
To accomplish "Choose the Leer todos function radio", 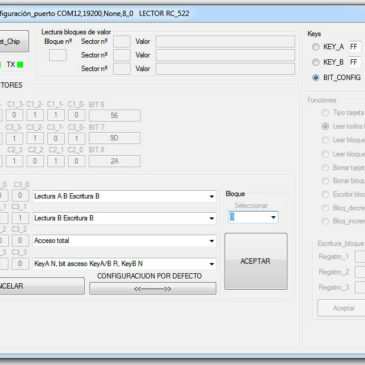I will (x=325, y=126).
